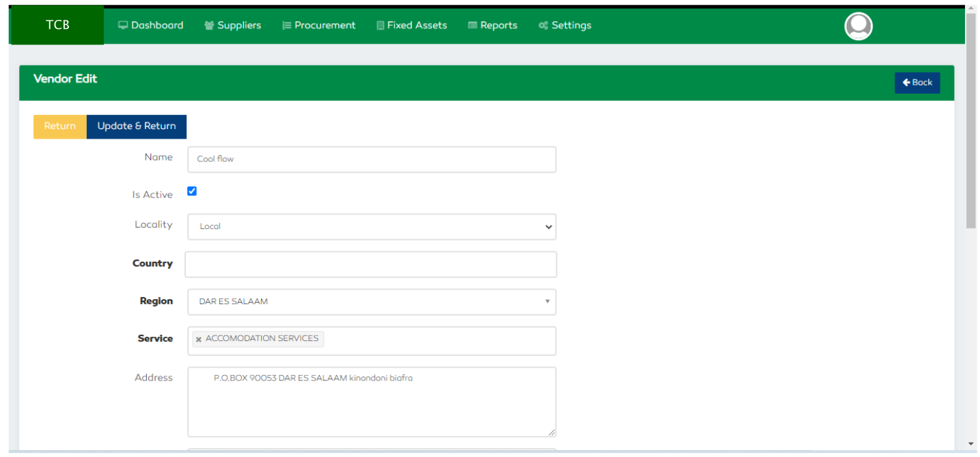Image resolution: width=980 pixels, height=457 pixels.
Task: Click the table icon beside Reports
Action: [472, 25]
